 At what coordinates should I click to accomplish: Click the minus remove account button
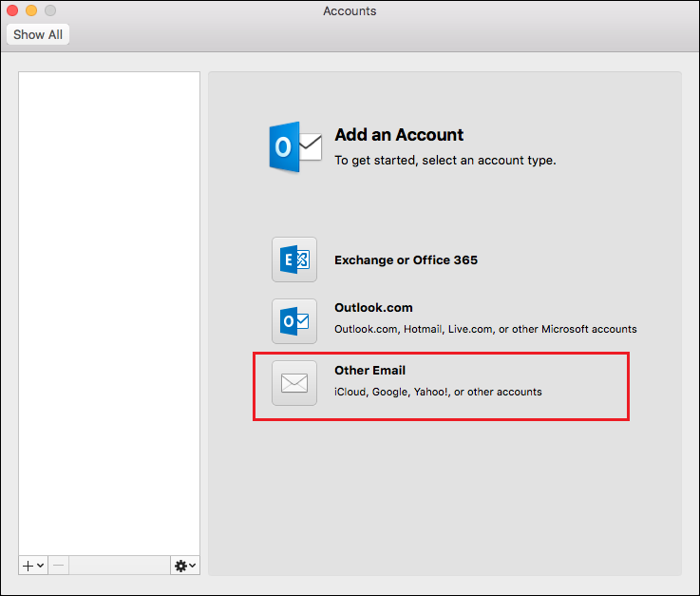pos(59,566)
